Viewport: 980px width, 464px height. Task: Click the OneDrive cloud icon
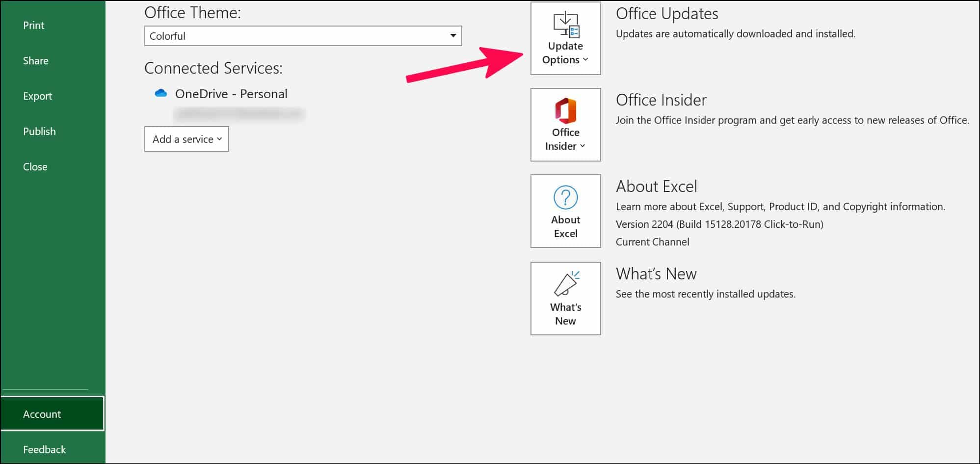point(161,93)
